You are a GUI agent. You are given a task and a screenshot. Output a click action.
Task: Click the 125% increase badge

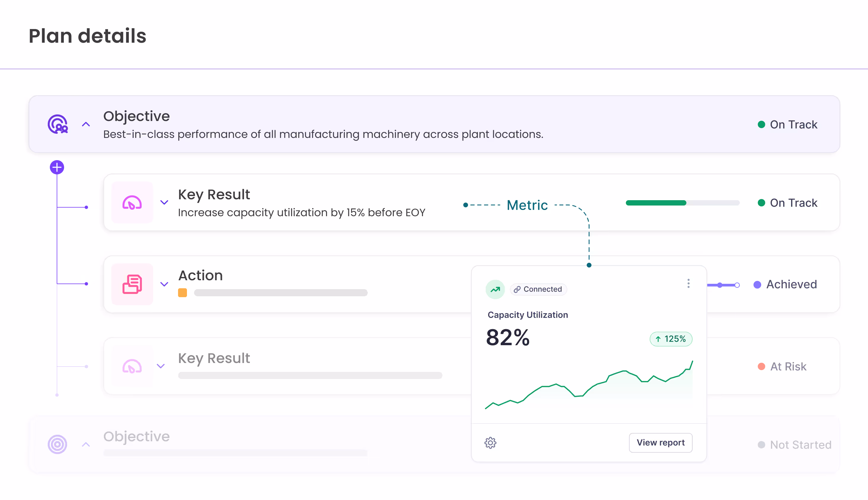[671, 339]
